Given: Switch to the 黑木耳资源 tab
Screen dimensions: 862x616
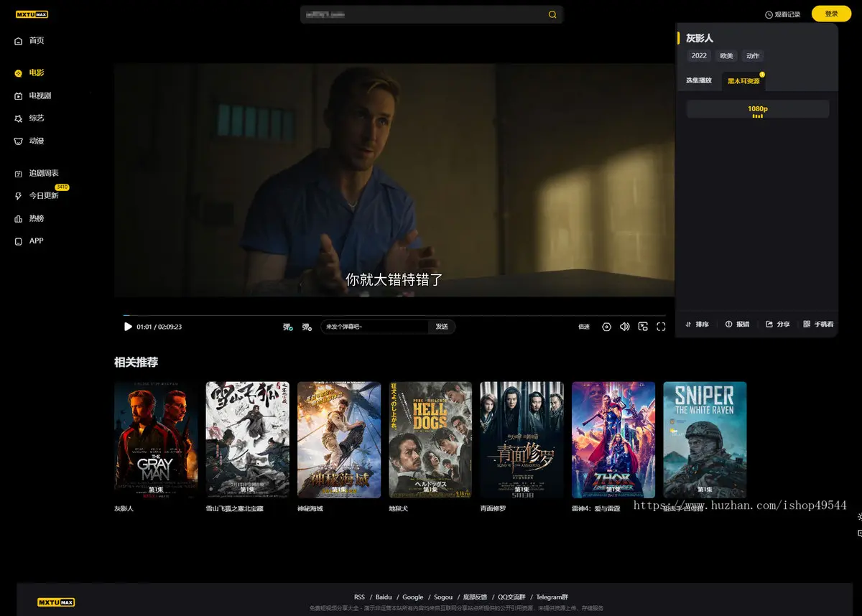Looking at the screenshot, I should [x=743, y=81].
